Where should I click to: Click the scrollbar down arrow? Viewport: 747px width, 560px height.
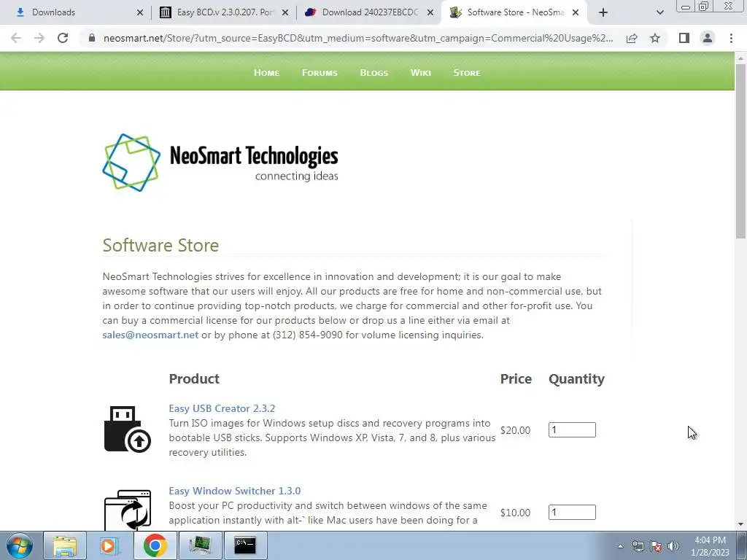[740, 525]
